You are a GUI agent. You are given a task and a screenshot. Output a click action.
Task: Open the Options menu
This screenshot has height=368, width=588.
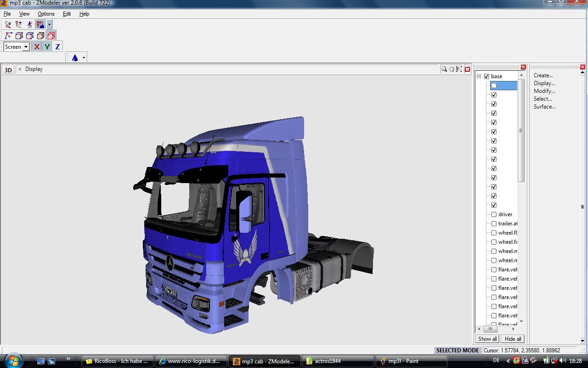[x=46, y=14]
